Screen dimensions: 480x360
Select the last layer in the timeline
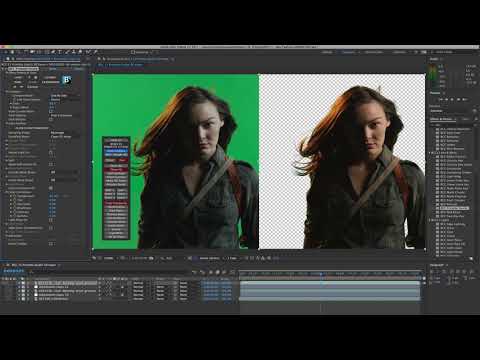pyautogui.click(x=53, y=299)
